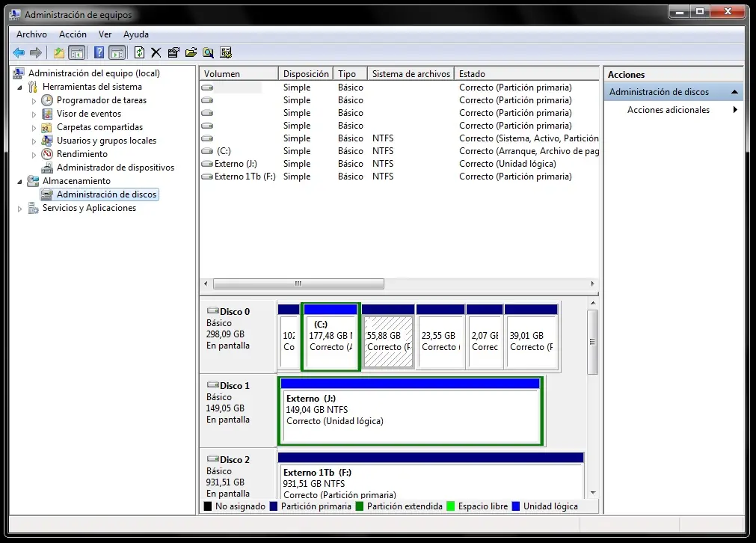Click the Rendimiento red circle icon

pos(47,154)
